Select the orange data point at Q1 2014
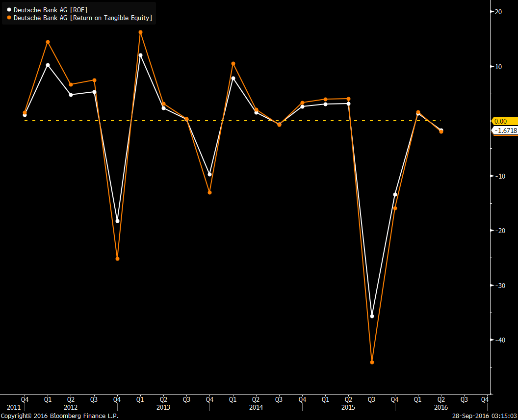Screen dimensions: 518x420 233,63
